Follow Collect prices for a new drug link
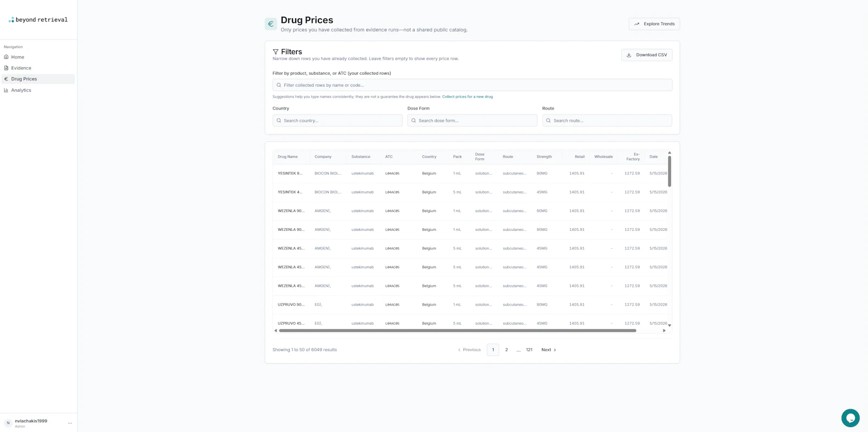The width and height of the screenshot is (868, 432). pyautogui.click(x=467, y=96)
